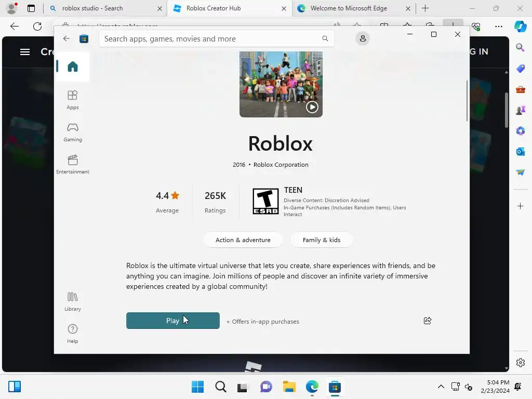The image size is (532, 399).
Task: Close the Welcome to Microsoft Edge tab
Action: 408,8
